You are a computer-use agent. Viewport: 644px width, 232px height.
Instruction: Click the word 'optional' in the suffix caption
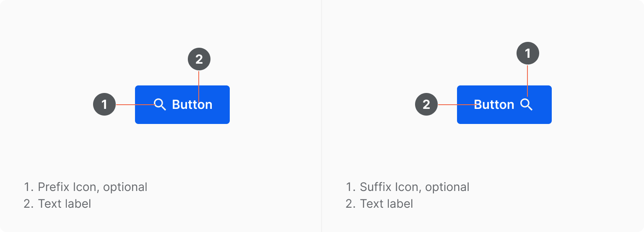[x=447, y=187]
